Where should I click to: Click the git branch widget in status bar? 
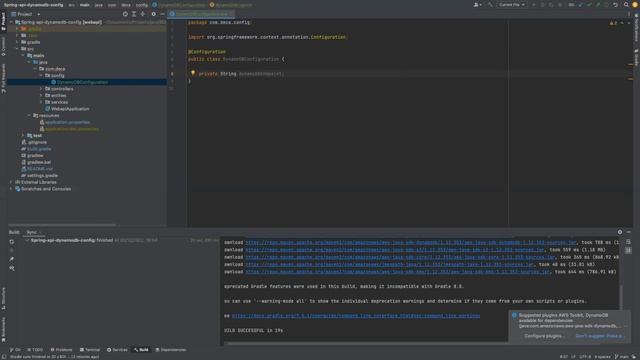click(622, 357)
